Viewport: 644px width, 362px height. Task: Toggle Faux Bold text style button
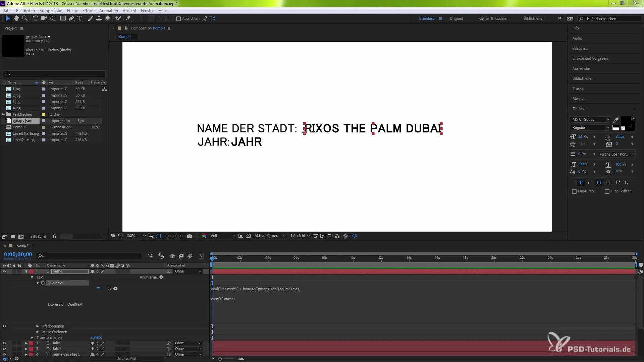581,183
